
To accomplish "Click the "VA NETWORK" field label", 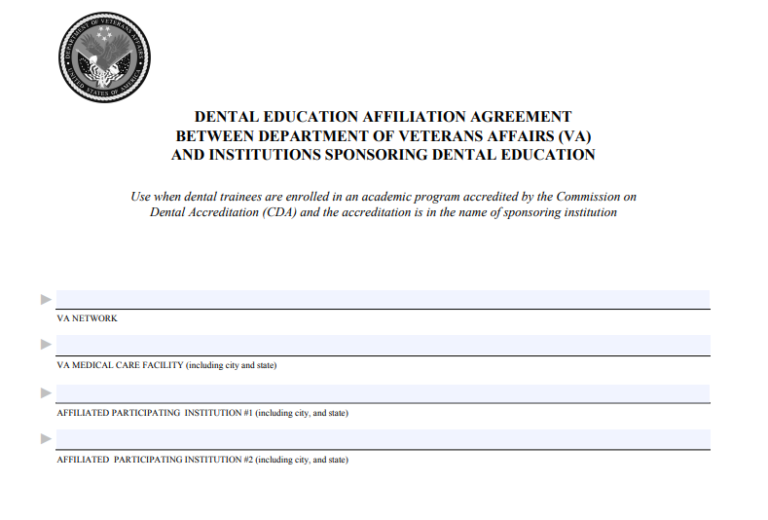I will [x=87, y=318].
